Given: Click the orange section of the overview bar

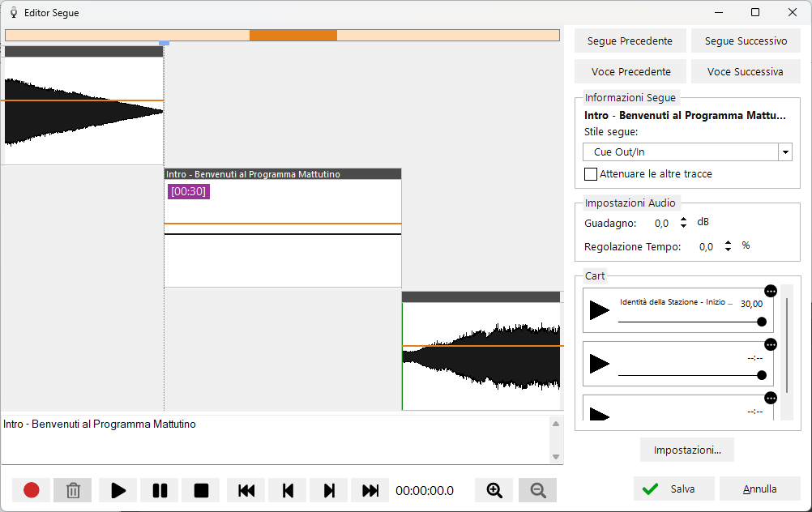Looking at the screenshot, I should pyautogui.click(x=293, y=35).
